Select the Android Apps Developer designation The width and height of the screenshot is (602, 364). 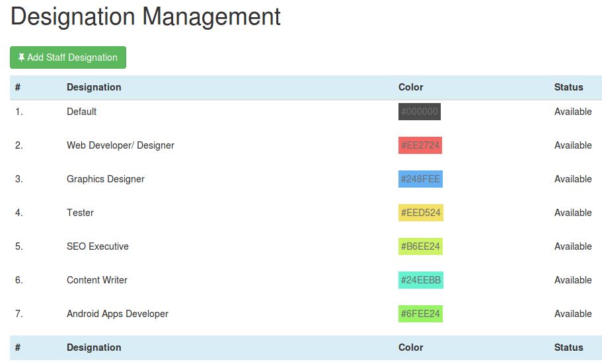(118, 314)
